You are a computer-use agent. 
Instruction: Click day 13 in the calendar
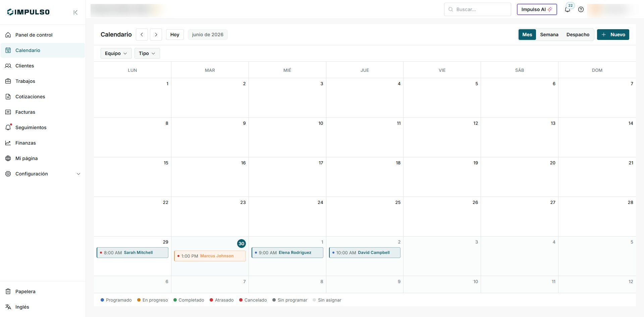[x=520, y=137]
